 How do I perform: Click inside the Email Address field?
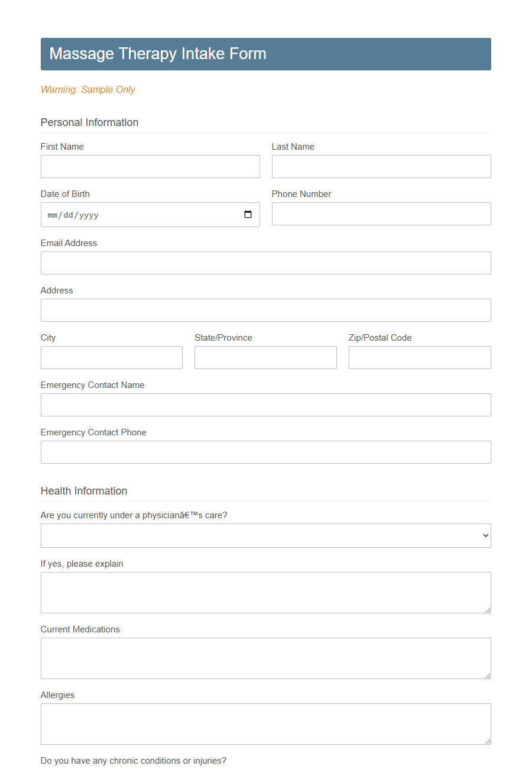coord(265,263)
